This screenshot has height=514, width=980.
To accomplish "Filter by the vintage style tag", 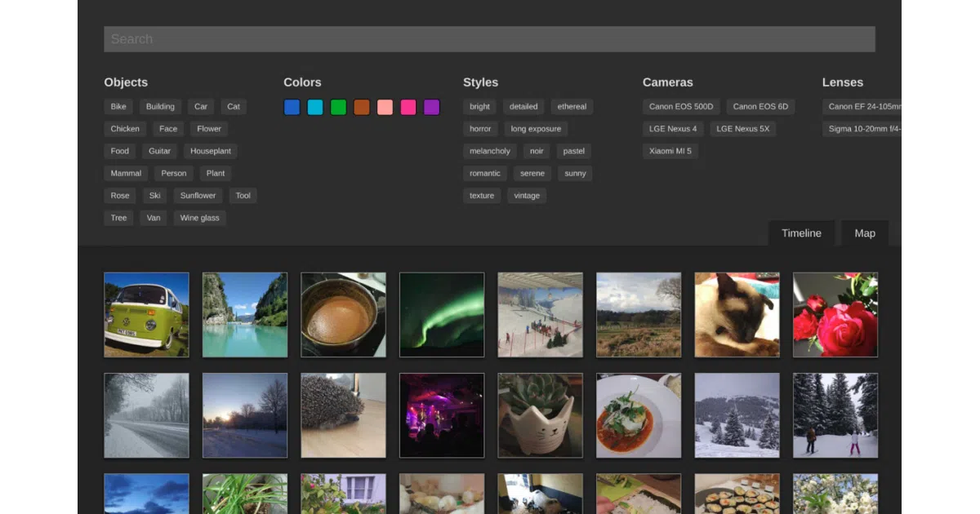I will tap(527, 196).
